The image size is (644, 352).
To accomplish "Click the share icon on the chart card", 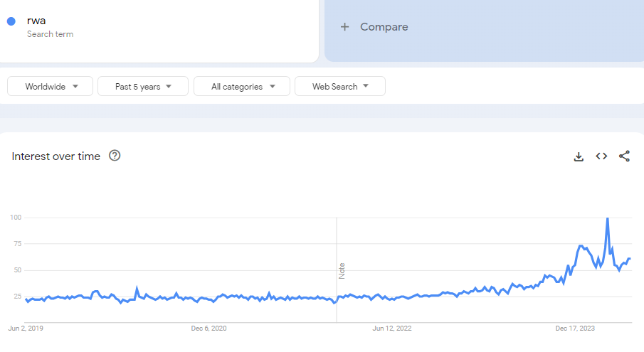I will click(624, 156).
